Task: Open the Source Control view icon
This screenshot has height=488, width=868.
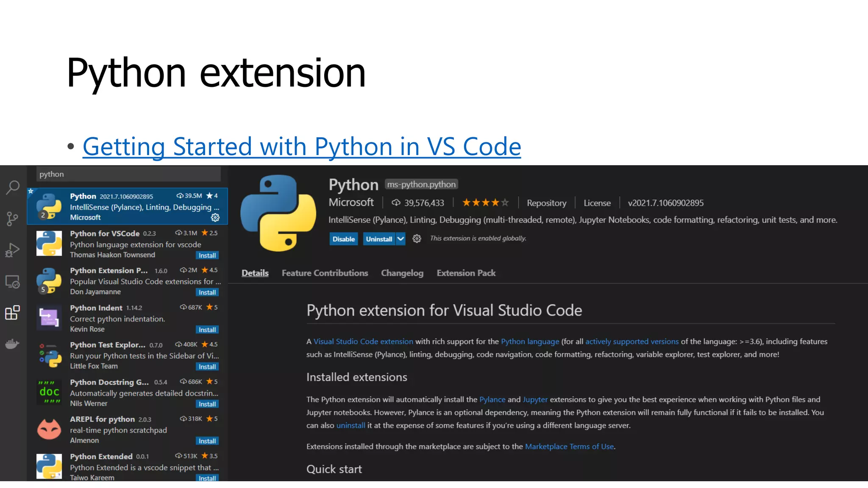Action: click(x=13, y=219)
